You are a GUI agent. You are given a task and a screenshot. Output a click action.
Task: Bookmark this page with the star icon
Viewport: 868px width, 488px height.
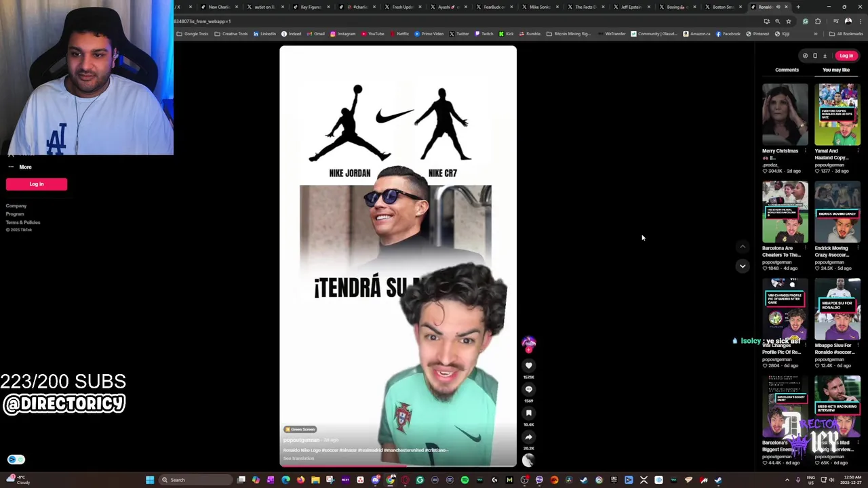coord(788,21)
